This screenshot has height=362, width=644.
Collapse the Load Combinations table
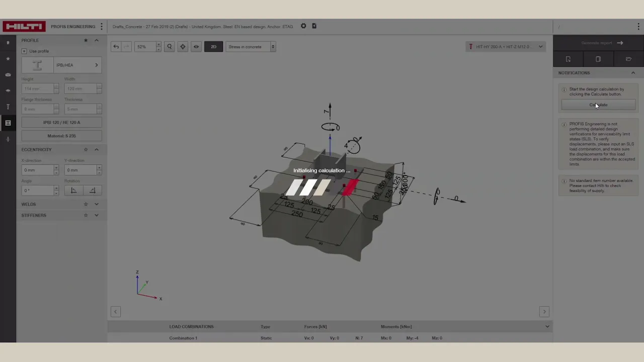(547, 327)
